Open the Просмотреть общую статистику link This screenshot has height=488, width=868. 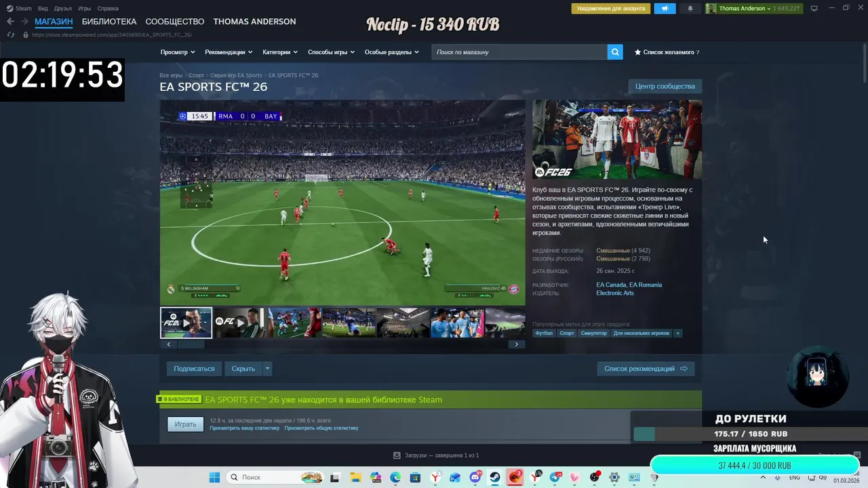tap(321, 428)
